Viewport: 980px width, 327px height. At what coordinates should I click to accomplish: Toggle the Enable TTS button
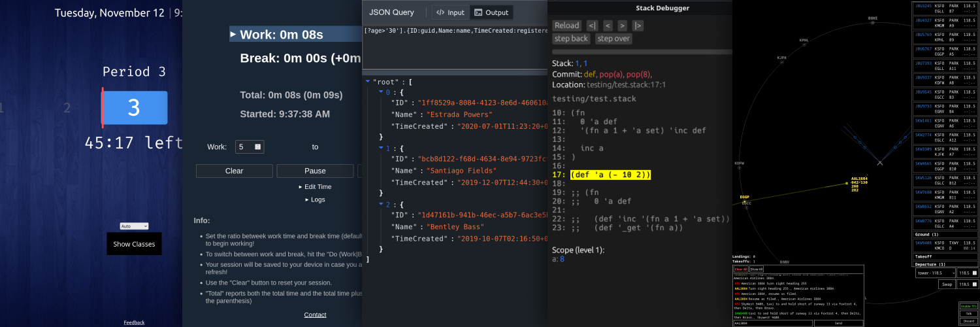pyautogui.click(x=968, y=306)
